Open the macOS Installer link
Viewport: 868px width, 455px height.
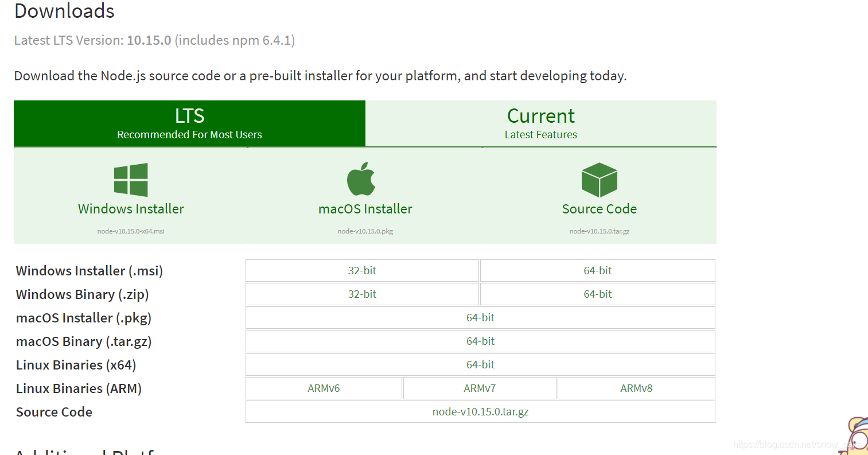coord(365,209)
